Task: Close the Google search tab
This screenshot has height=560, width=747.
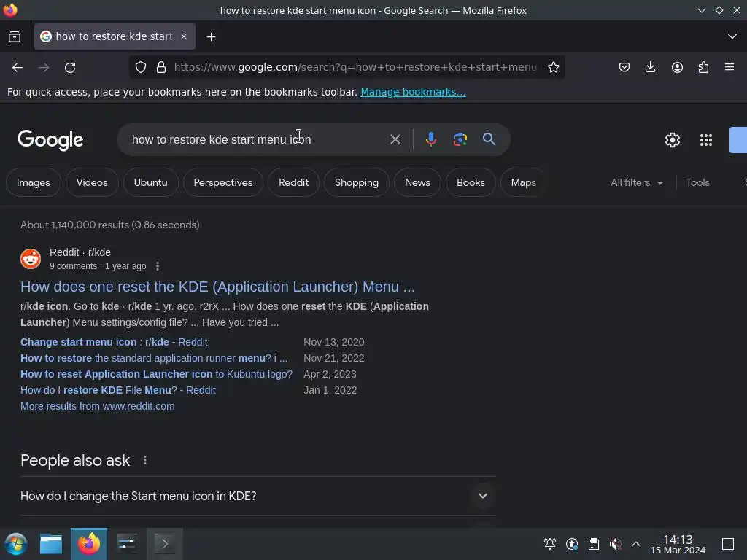Action: [184, 36]
